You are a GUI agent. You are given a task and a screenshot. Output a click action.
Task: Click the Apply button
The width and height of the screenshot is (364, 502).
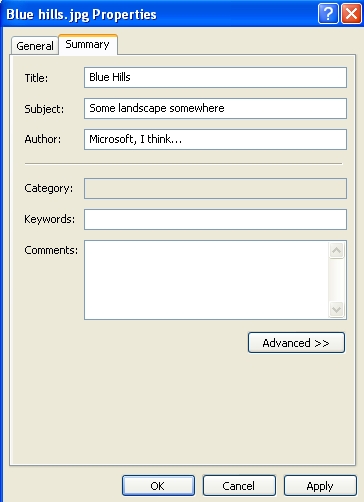[320, 486]
